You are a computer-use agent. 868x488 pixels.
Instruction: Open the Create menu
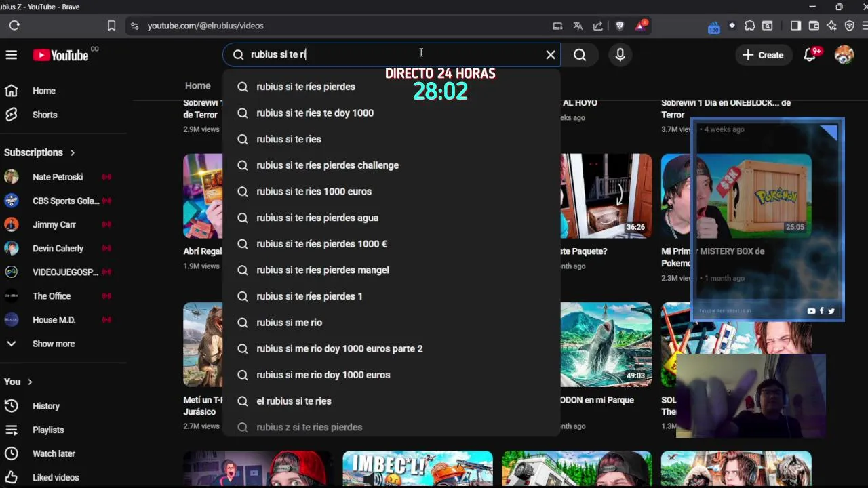click(763, 55)
